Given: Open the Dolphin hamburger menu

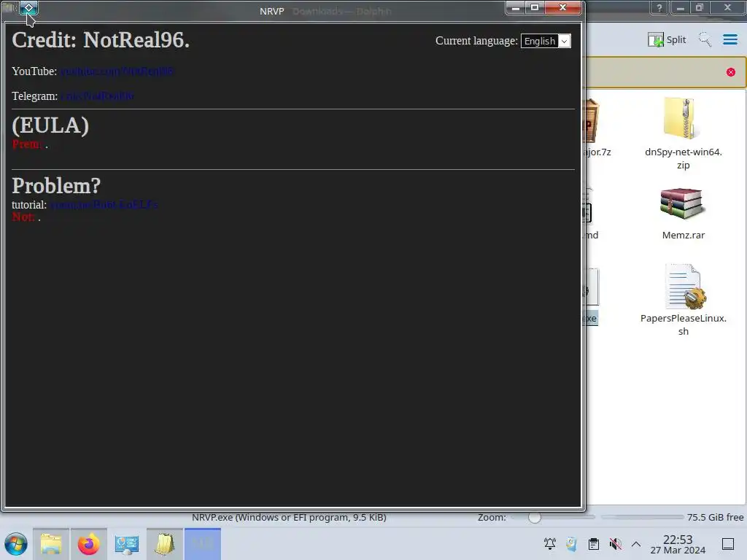Looking at the screenshot, I should [x=729, y=39].
